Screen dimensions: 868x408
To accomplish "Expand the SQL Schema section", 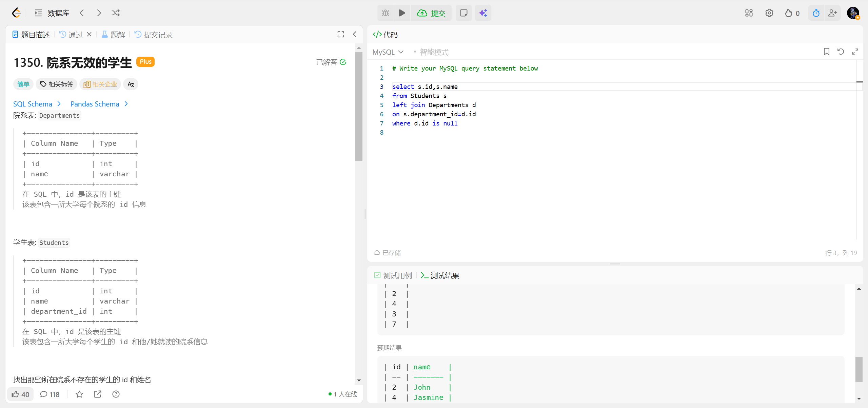I will click(37, 104).
